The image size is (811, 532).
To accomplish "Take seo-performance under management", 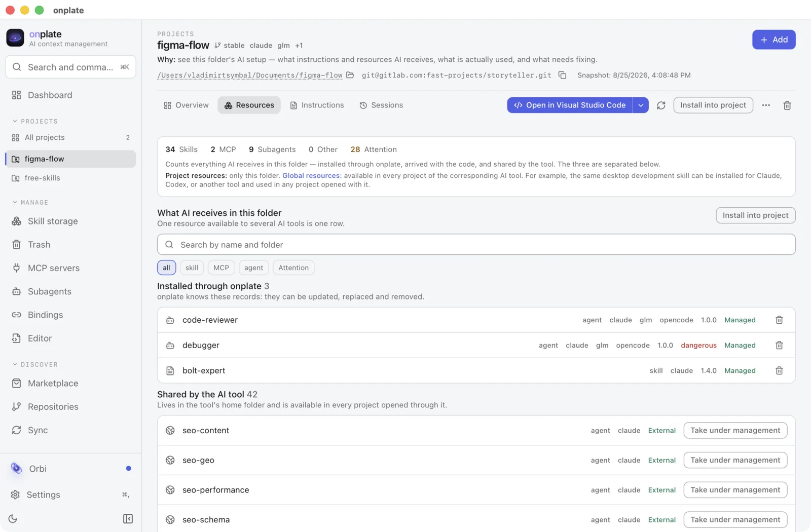I will (735, 490).
